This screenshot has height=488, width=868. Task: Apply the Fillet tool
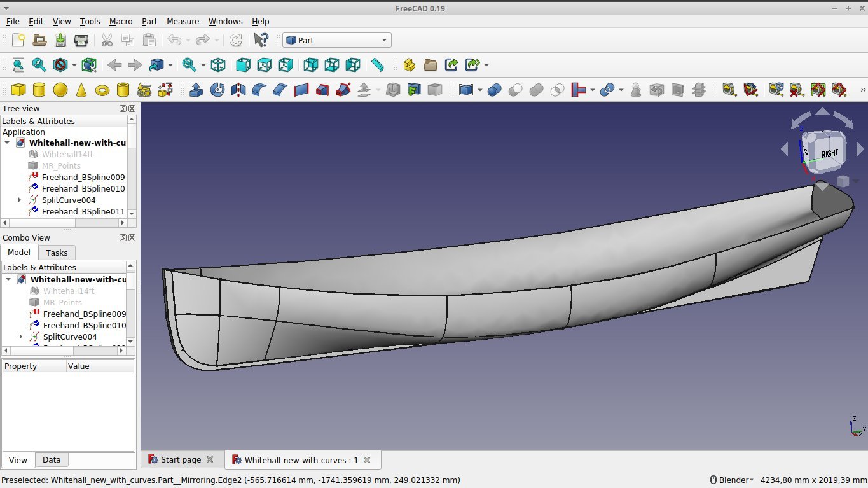pyautogui.click(x=259, y=90)
